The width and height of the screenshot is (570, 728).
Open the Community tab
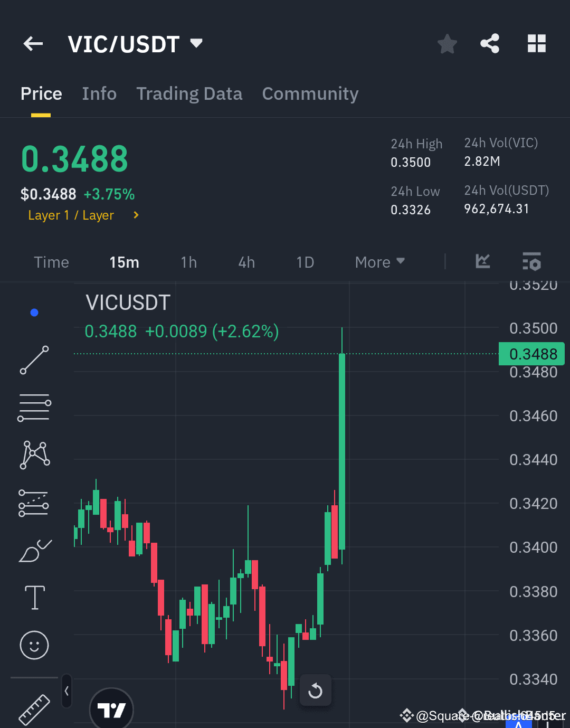coord(310,93)
